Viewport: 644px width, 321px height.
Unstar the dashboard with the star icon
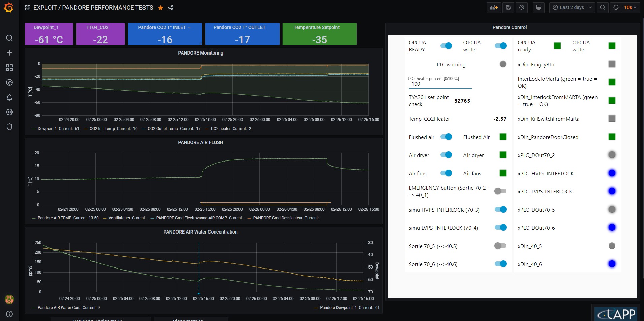[x=161, y=8]
